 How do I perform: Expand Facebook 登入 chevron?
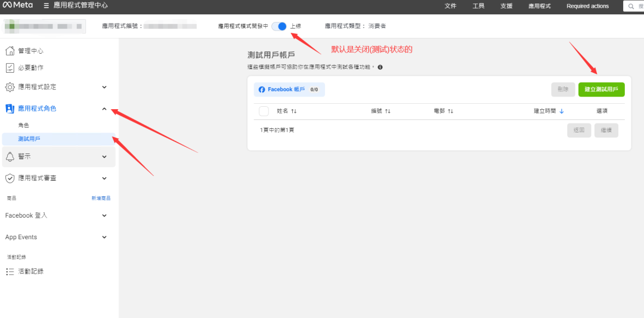coord(104,216)
